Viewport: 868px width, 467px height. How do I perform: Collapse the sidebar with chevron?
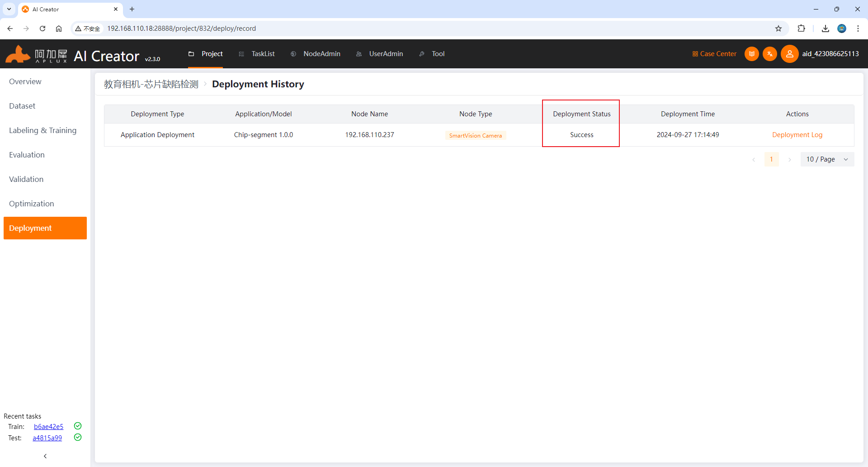click(45, 456)
